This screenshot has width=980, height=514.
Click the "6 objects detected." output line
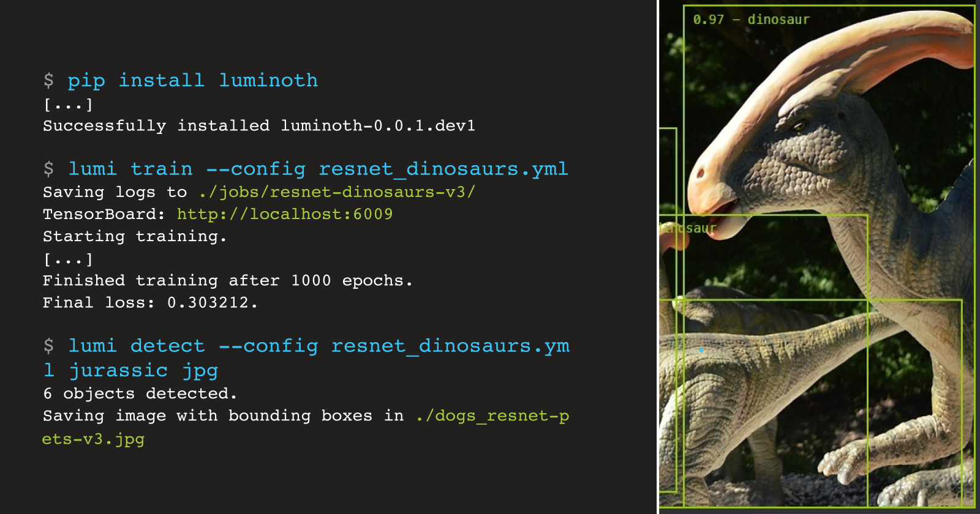(140, 393)
